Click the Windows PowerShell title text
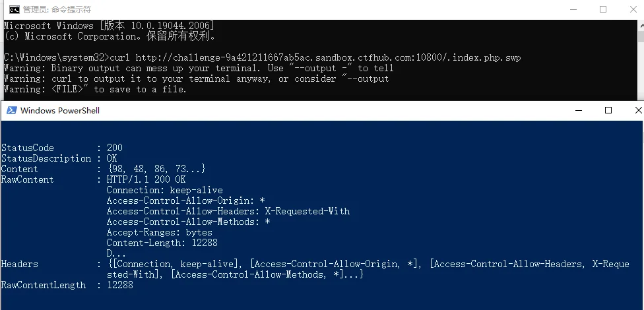Viewport: 644px width, 310px height. tap(60, 110)
